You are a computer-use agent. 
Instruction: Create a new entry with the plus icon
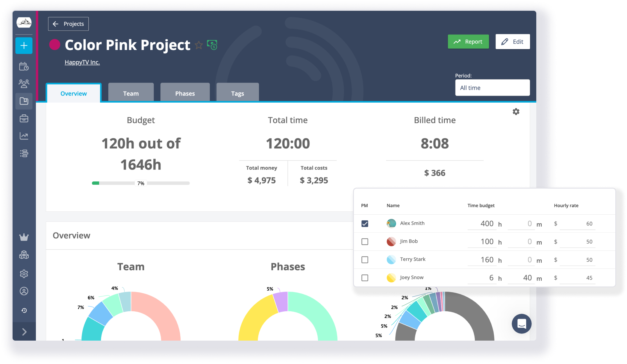click(x=24, y=45)
